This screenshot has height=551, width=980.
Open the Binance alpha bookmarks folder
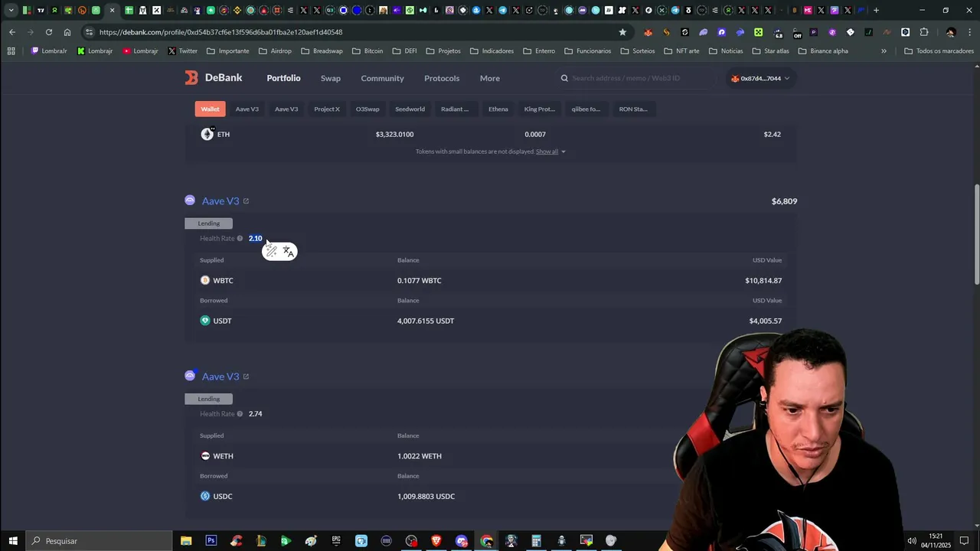click(x=823, y=51)
